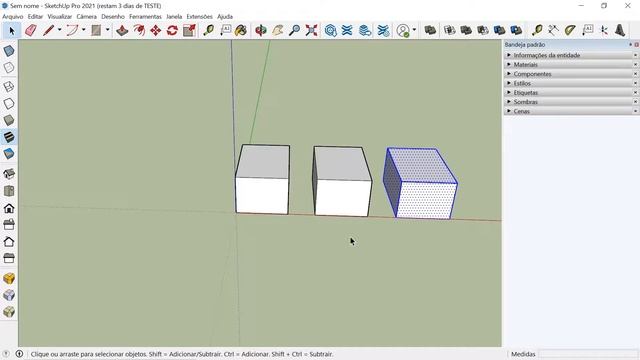This screenshot has width=640, height=360.
Task: Select the Rectangle shape tool
Action: point(96,31)
